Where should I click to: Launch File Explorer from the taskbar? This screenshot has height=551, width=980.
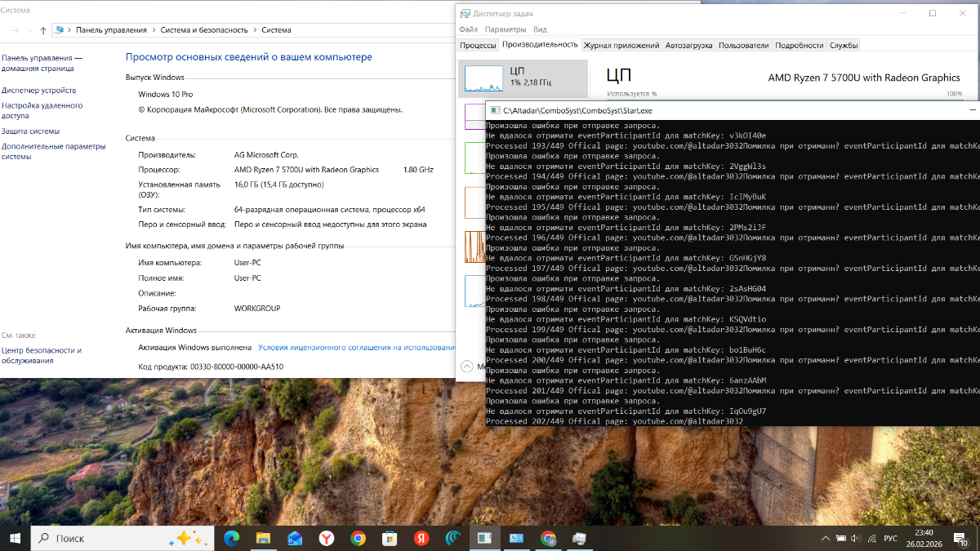tap(263, 538)
